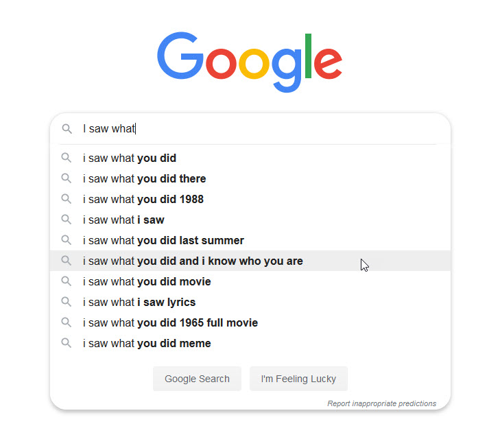Screen dimensions: 500x448
Task: Focus the search text input field
Action: (261, 129)
